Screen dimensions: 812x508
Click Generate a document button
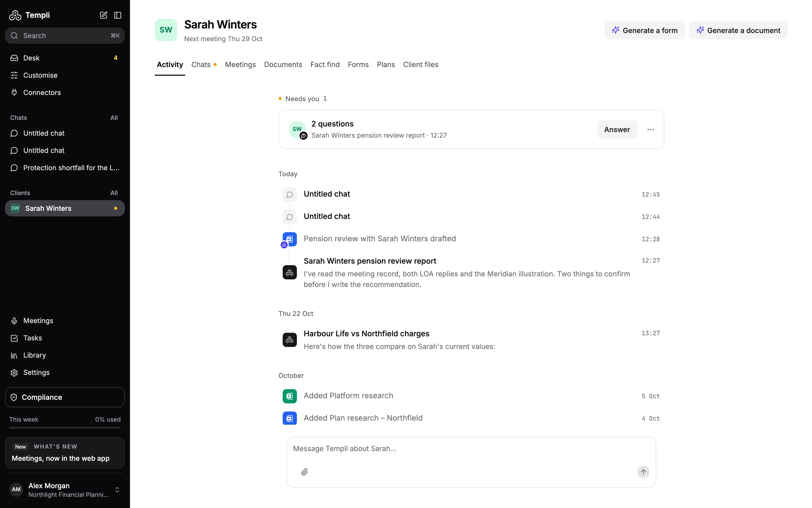coord(738,30)
